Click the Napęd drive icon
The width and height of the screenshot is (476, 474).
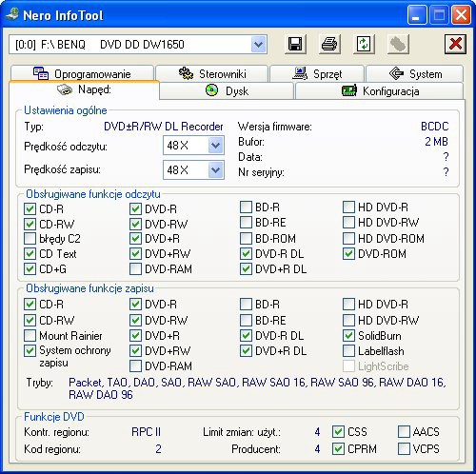[x=65, y=89]
